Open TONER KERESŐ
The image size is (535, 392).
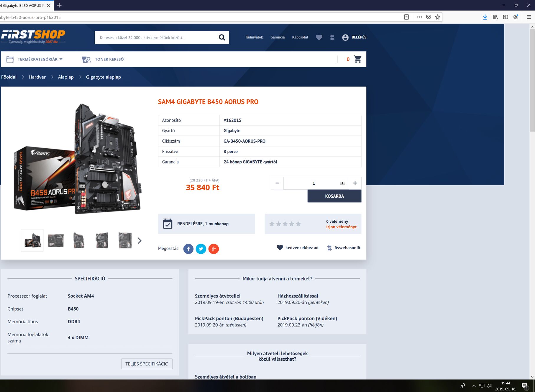point(109,59)
